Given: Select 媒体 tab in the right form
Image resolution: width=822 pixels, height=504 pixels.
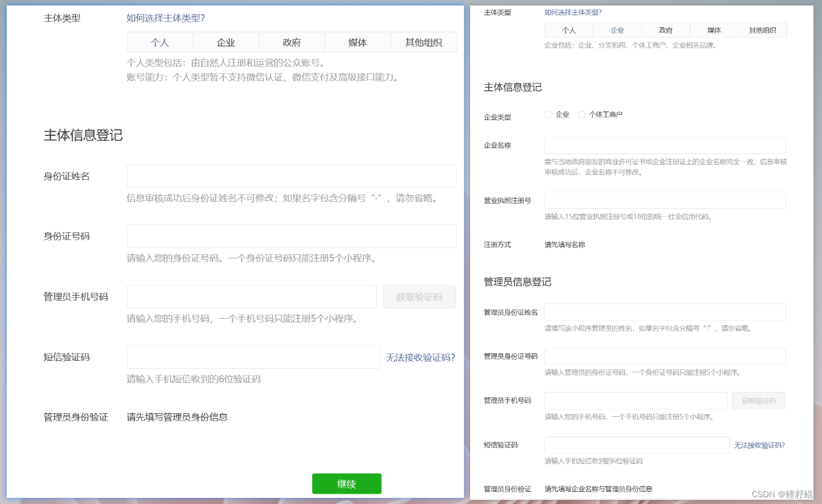Looking at the screenshot, I should click(x=714, y=30).
